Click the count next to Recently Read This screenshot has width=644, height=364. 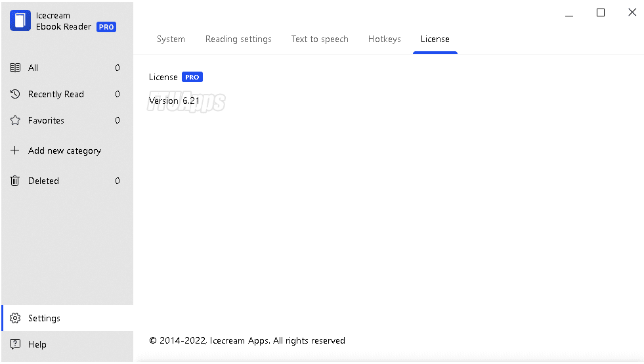(118, 94)
